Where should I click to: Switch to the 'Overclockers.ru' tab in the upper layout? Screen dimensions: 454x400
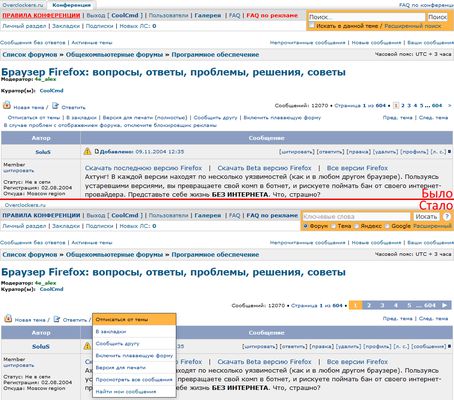tap(23, 5)
